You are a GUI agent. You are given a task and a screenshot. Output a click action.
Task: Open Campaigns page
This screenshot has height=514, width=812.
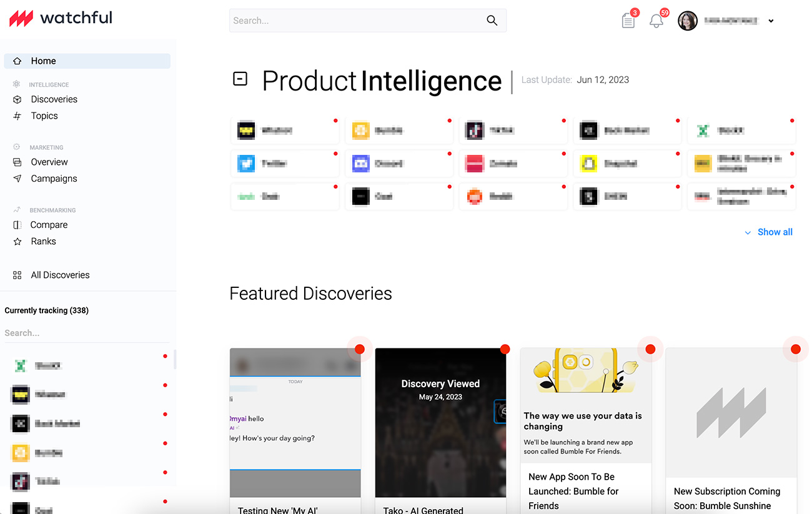[54, 179]
